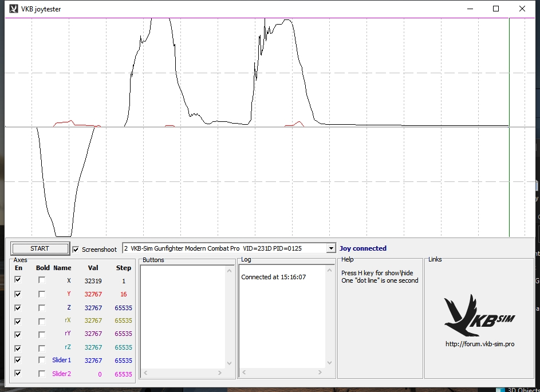Viewport: 540px width, 392px height.
Task: Disable the Y axis En checkbox
Action: 18,294
